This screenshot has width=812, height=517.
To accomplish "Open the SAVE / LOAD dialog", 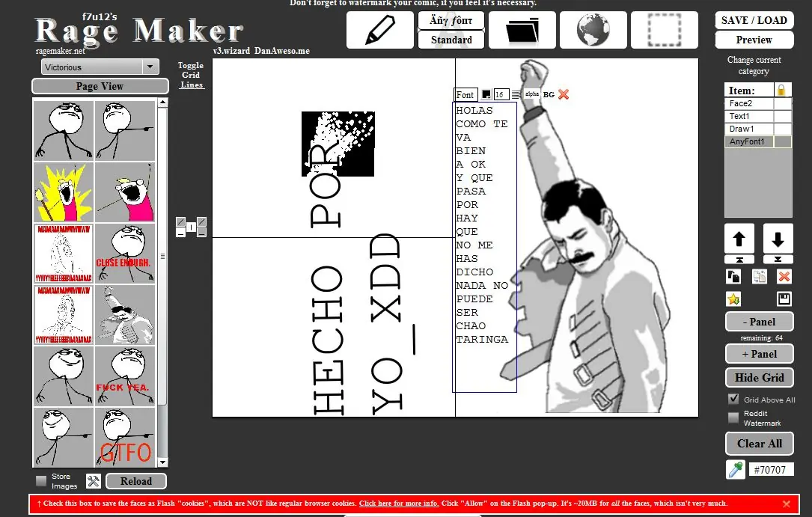I will 754,20.
